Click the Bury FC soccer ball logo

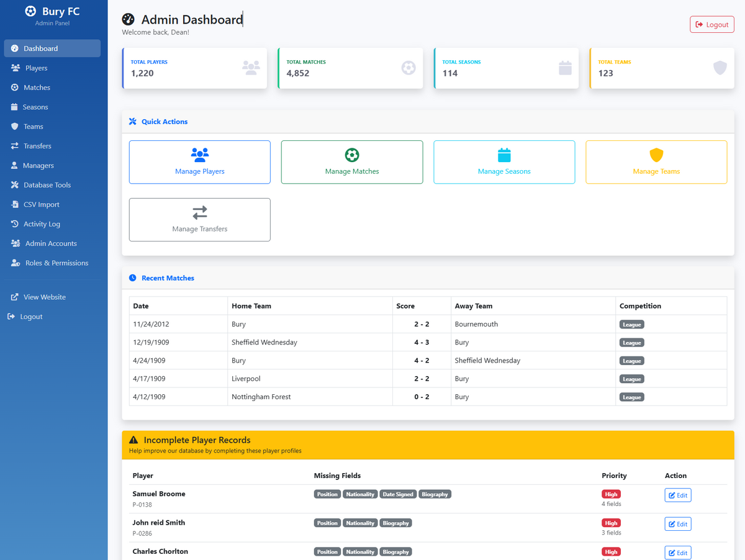pos(30,11)
